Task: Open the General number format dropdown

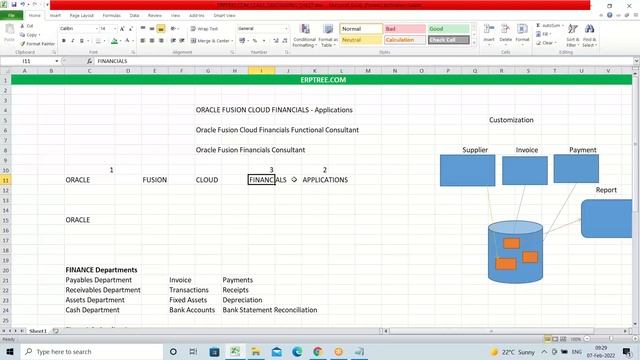Action: 286,29
